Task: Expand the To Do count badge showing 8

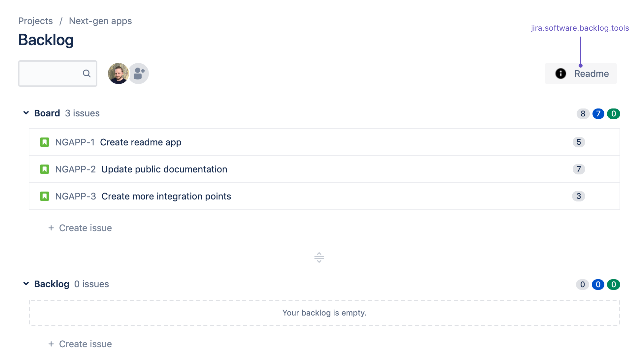Action: (x=583, y=113)
